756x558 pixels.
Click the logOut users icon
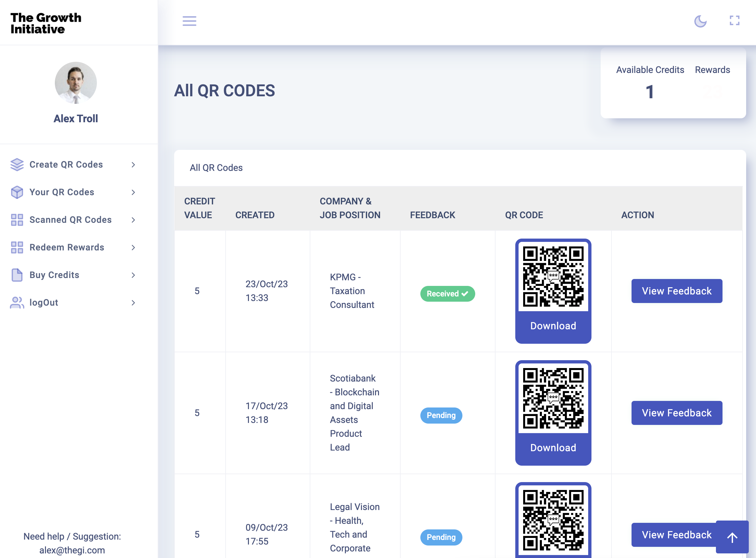(17, 303)
